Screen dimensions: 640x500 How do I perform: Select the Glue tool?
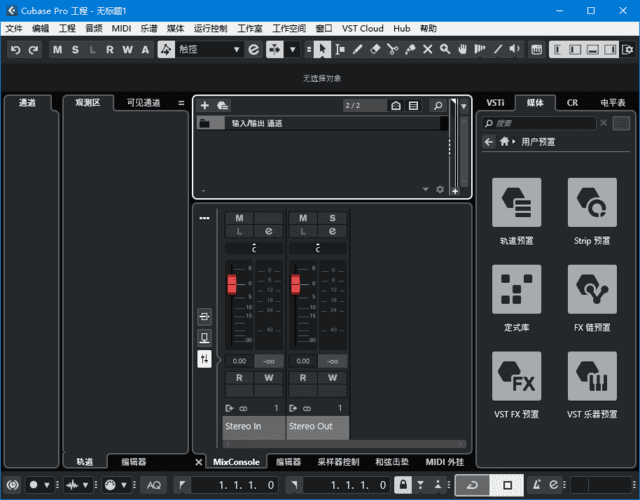(x=410, y=50)
